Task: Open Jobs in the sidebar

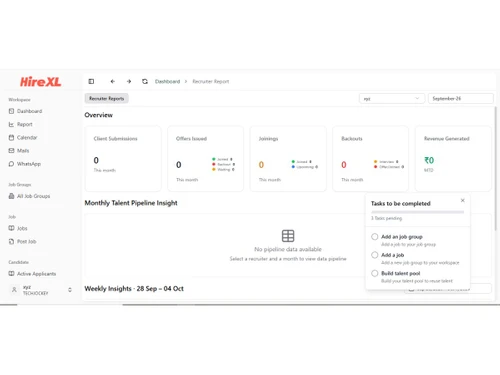Action: click(x=22, y=228)
